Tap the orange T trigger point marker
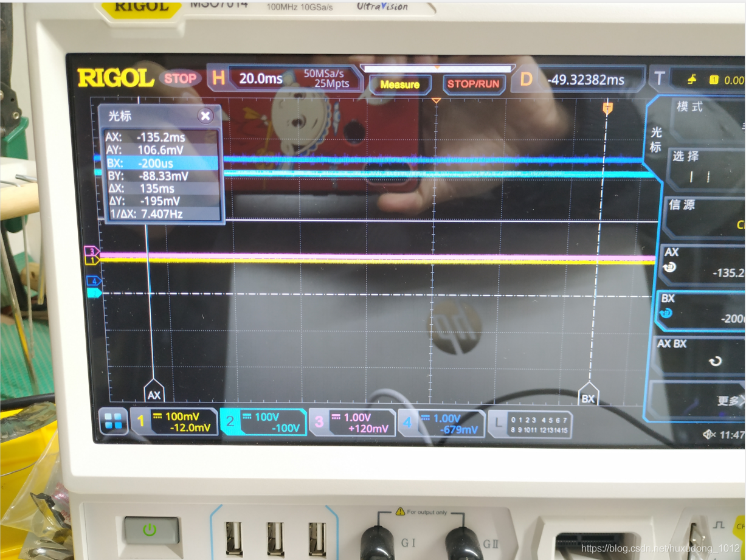Screen dimensions: 746x560 click(x=607, y=108)
